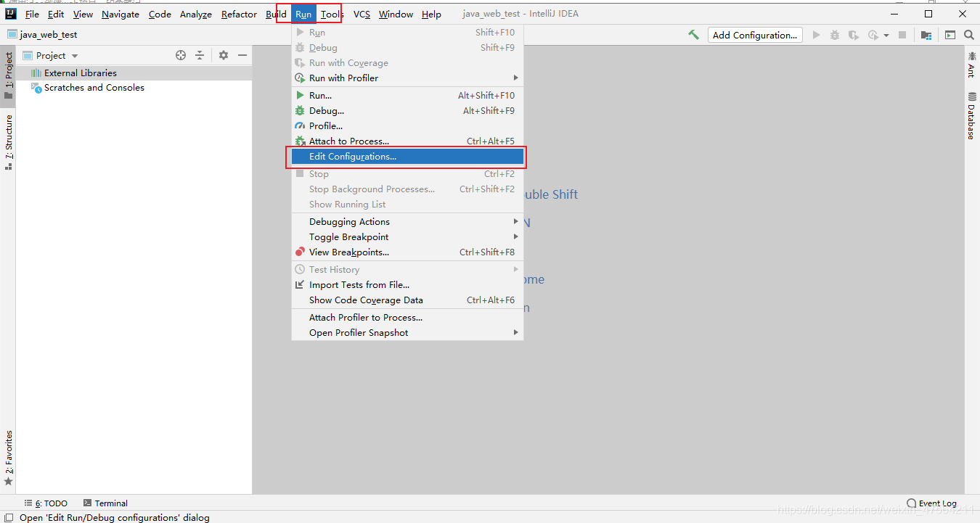Click the IntelliJ IDEA logo icon in title bar
This screenshot has width=980, height=523.
(x=10, y=14)
